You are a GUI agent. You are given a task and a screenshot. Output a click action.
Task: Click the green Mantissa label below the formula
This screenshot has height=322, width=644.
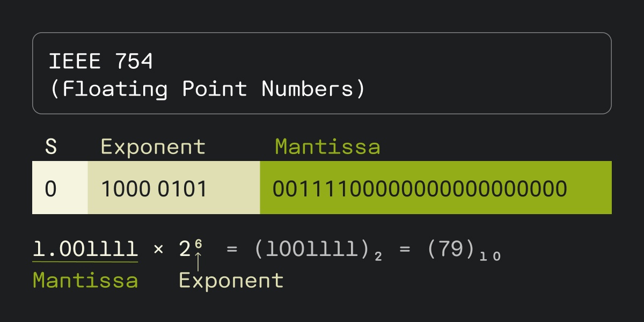85,280
